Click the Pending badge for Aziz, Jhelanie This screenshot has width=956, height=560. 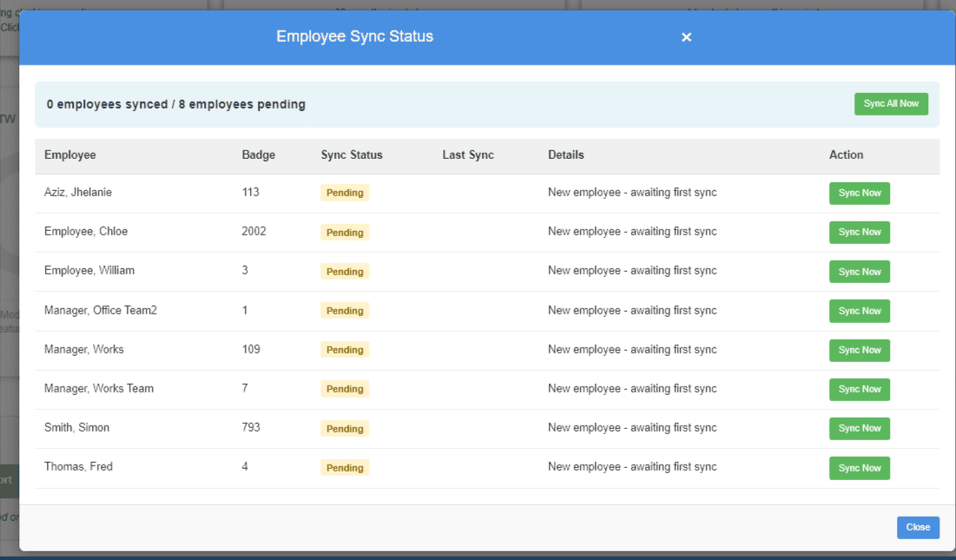point(345,193)
